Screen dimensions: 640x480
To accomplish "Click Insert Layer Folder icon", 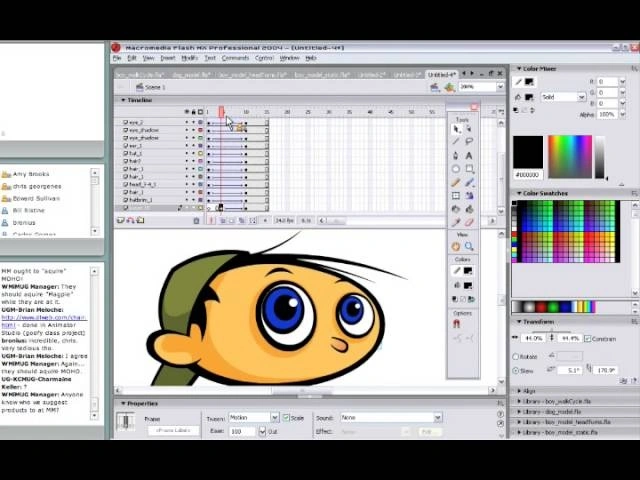I will 140,220.
